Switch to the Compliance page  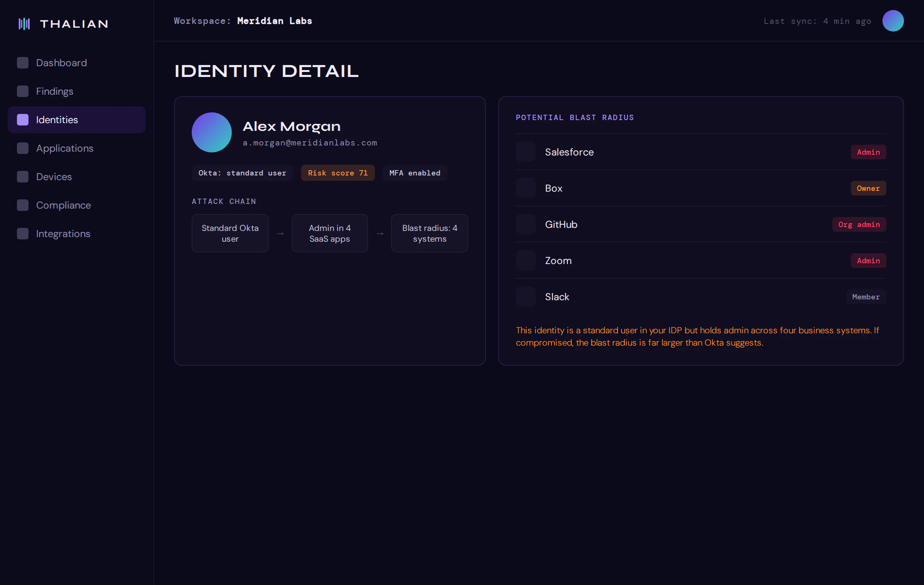click(77, 205)
